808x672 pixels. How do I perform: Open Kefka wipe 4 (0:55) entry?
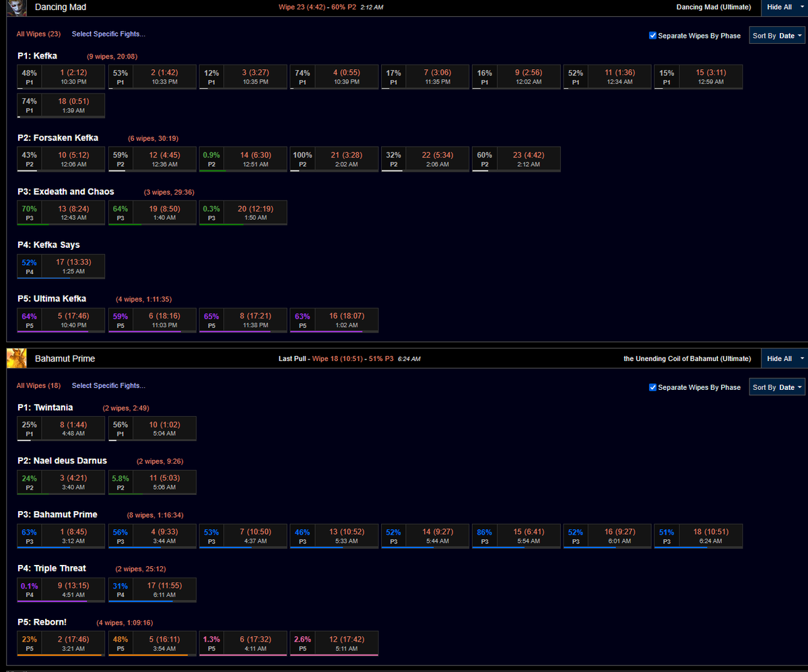pos(335,77)
